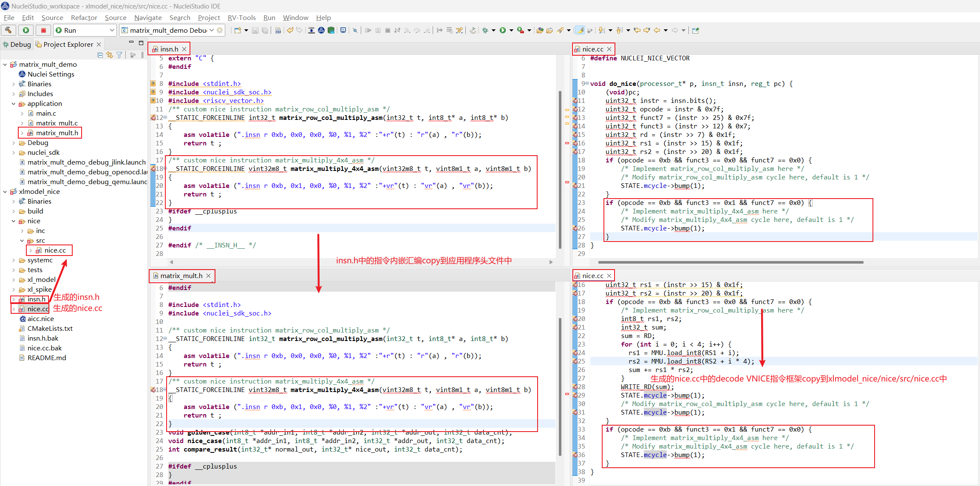Select main.c in the application folder

point(46,114)
